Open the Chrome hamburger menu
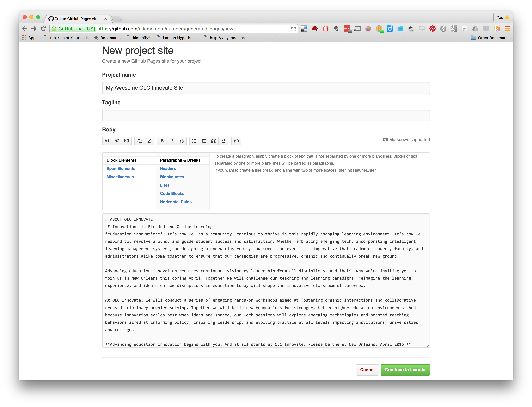 507,29
